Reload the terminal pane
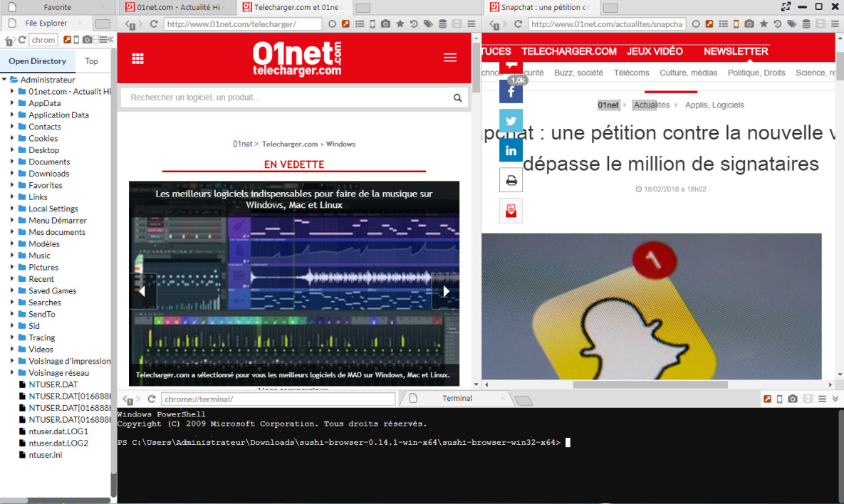The image size is (844, 504). click(x=152, y=399)
